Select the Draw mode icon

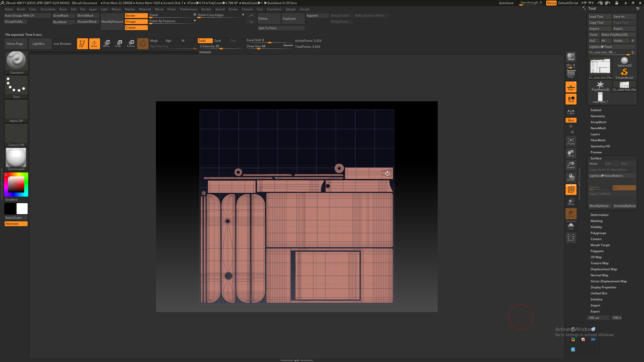pyautogui.click(x=94, y=43)
